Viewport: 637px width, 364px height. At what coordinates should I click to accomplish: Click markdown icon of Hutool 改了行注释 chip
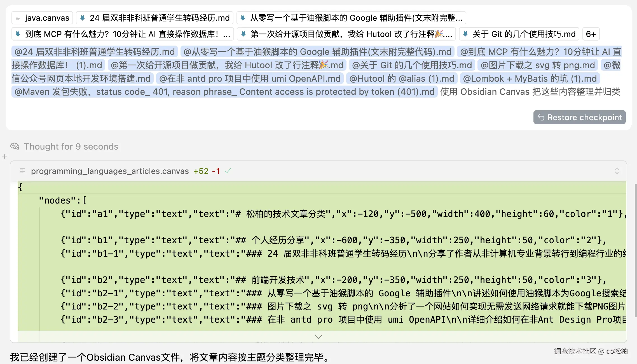click(x=243, y=34)
